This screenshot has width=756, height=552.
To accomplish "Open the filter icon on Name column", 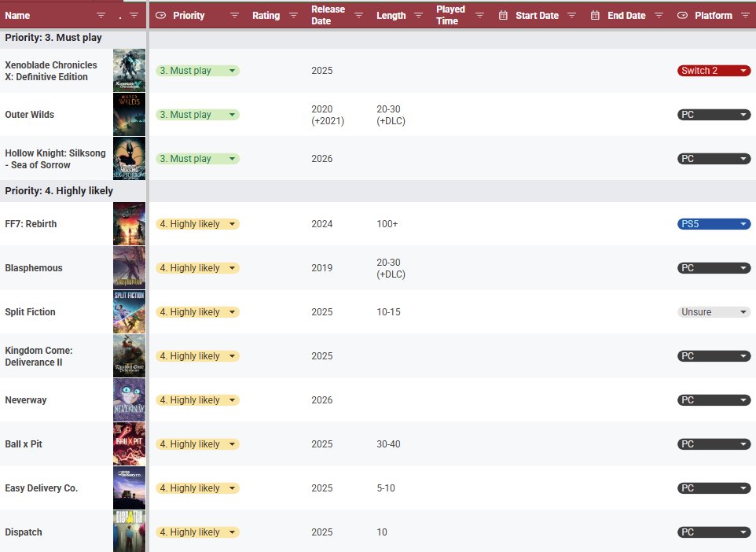I will click(x=101, y=16).
